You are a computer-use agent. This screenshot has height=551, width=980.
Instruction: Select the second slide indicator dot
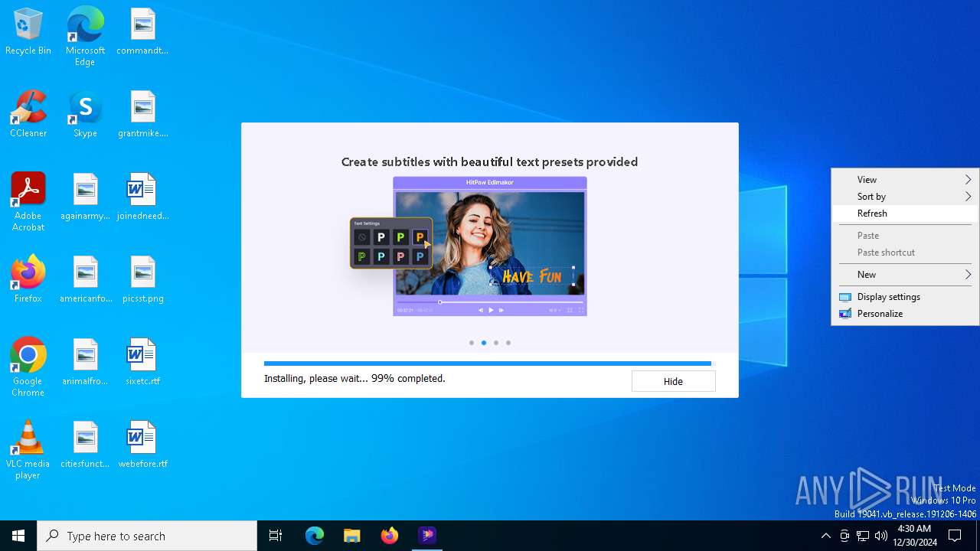pyautogui.click(x=484, y=343)
